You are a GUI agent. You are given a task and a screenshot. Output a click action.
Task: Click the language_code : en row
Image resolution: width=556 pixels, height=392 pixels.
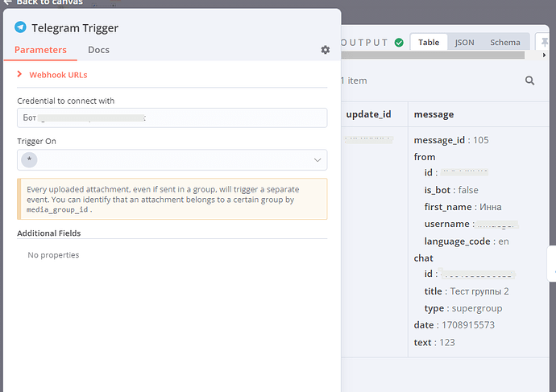tap(467, 241)
